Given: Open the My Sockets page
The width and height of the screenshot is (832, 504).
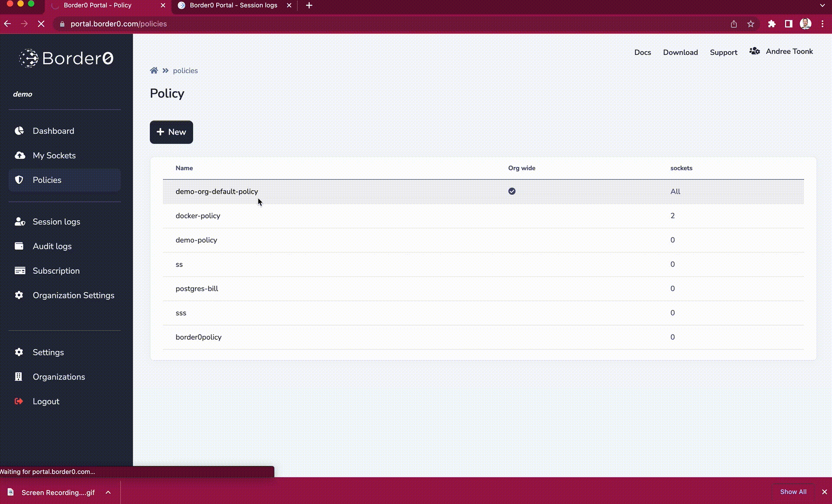Looking at the screenshot, I should (54, 155).
